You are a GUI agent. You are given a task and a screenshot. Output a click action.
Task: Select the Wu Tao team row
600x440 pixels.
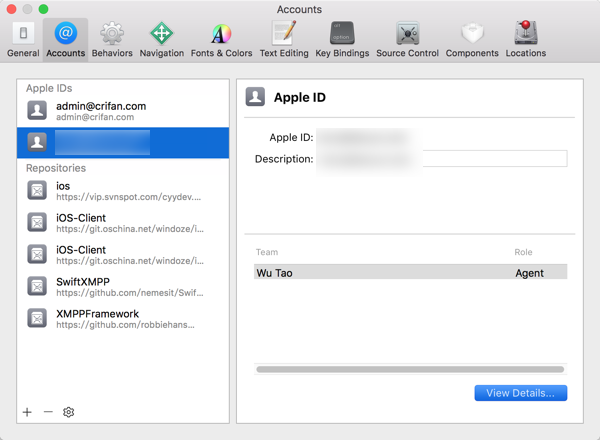(x=411, y=273)
